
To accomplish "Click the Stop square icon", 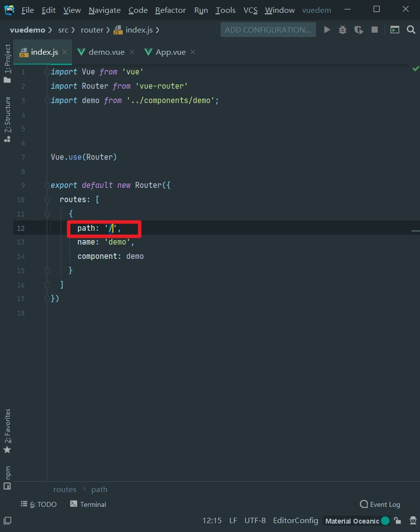I will (375, 30).
